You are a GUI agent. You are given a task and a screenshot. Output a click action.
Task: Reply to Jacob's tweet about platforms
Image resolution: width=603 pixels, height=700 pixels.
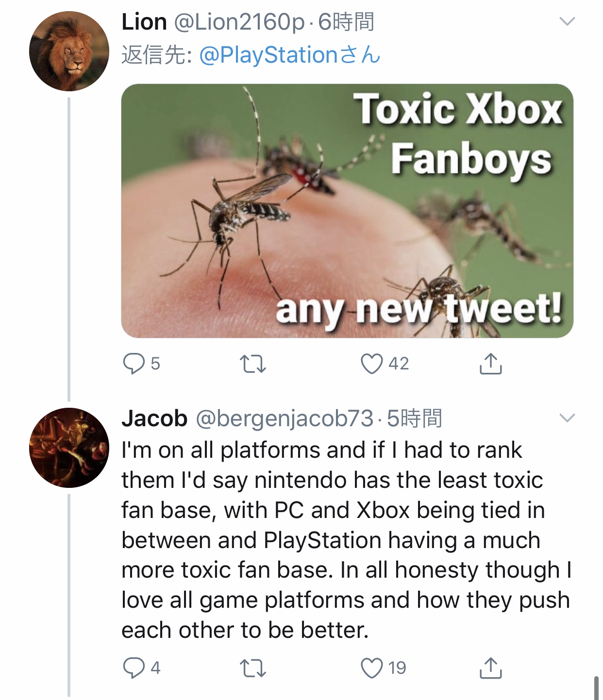pos(134,668)
